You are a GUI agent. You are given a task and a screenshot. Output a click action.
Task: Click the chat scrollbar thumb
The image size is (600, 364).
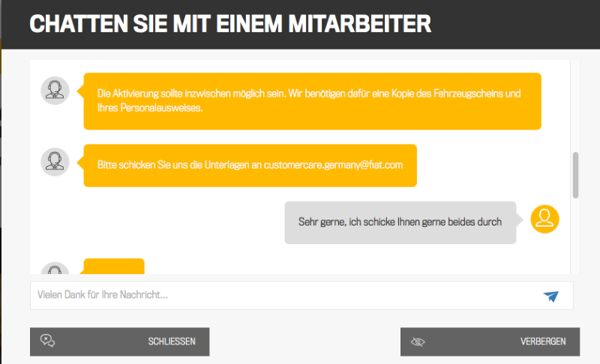tap(575, 175)
